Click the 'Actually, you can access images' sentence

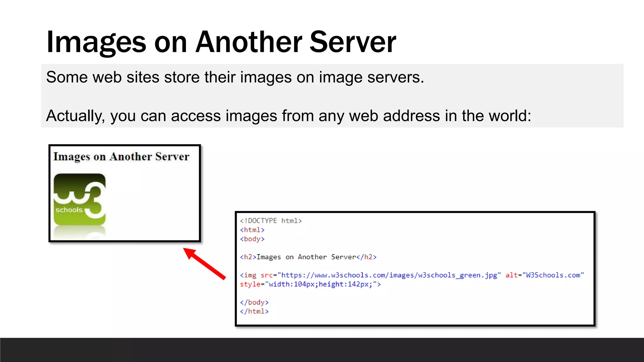click(288, 116)
